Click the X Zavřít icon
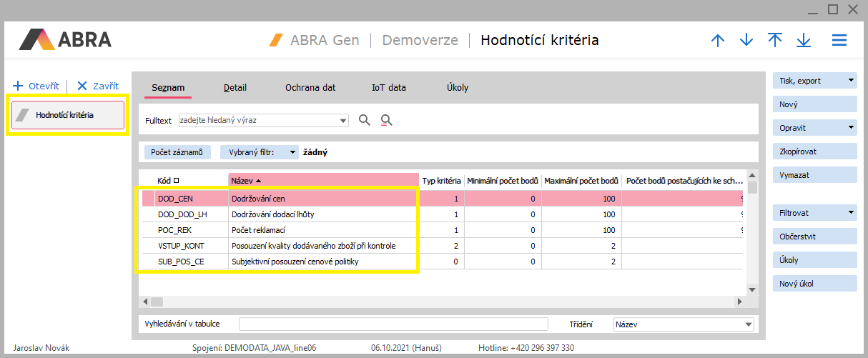Image resolution: width=868 pixels, height=358 pixels. click(82, 86)
